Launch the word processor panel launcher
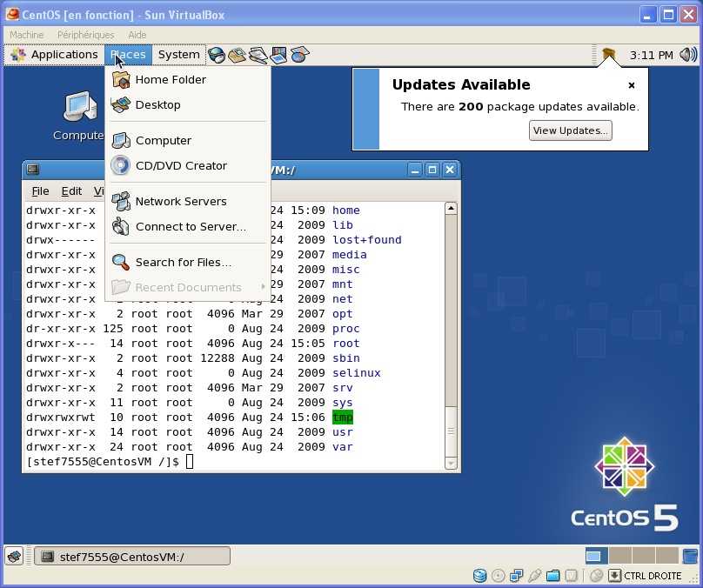 pyautogui.click(x=258, y=55)
